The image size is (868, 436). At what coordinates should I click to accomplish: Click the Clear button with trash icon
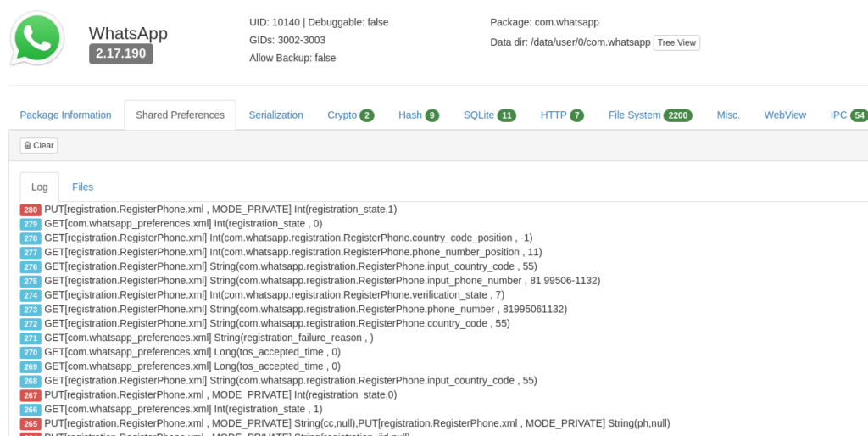tap(39, 146)
